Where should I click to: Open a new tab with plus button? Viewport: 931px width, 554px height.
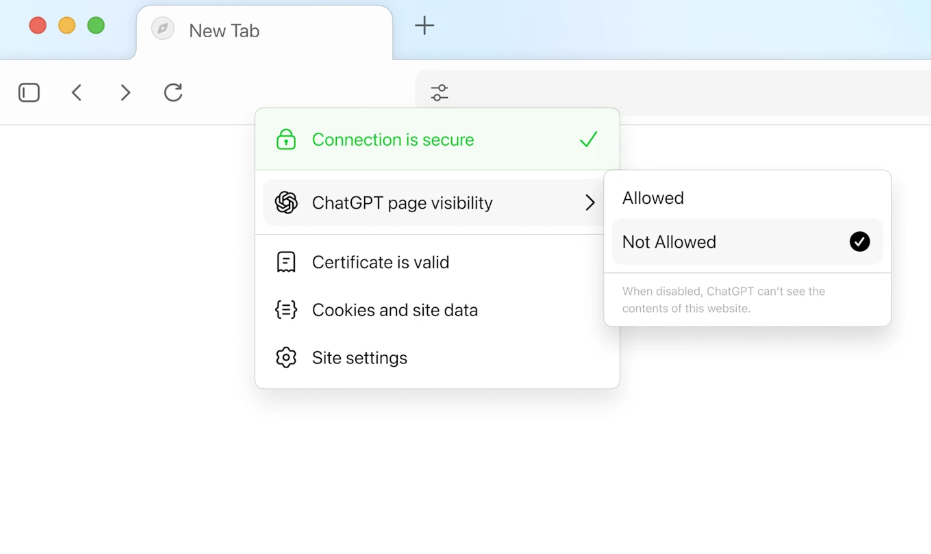425,26
